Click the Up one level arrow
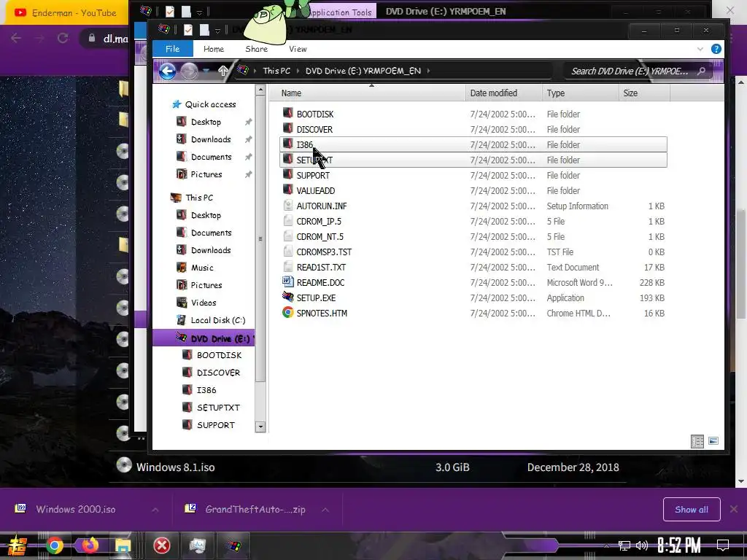Image resolution: width=747 pixels, height=560 pixels. (x=222, y=71)
